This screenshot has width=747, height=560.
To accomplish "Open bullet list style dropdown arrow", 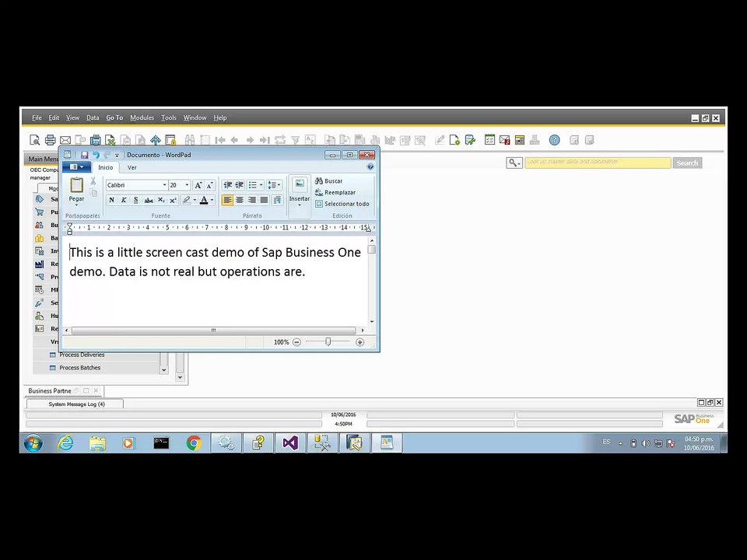I will [x=261, y=185].
